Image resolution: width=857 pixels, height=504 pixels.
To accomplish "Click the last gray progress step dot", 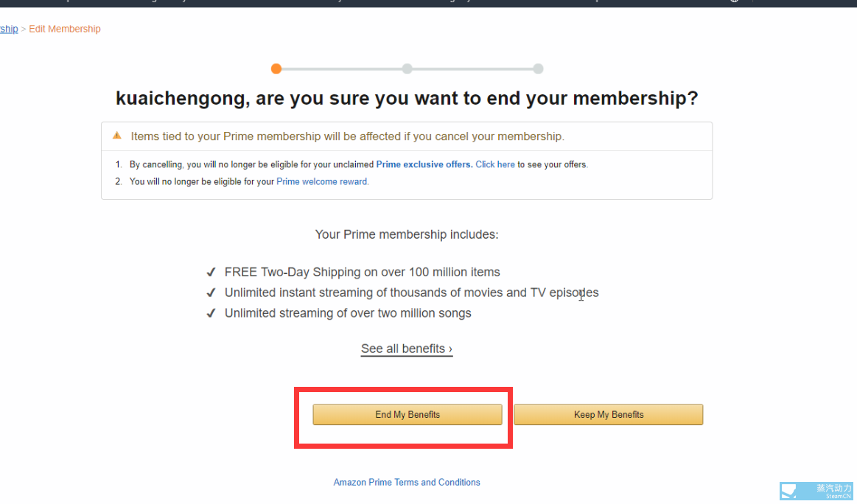I will coord(539,69).
